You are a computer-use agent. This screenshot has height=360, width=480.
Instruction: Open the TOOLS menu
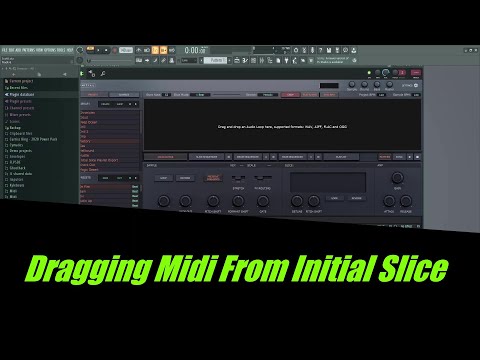click(61, 50)
